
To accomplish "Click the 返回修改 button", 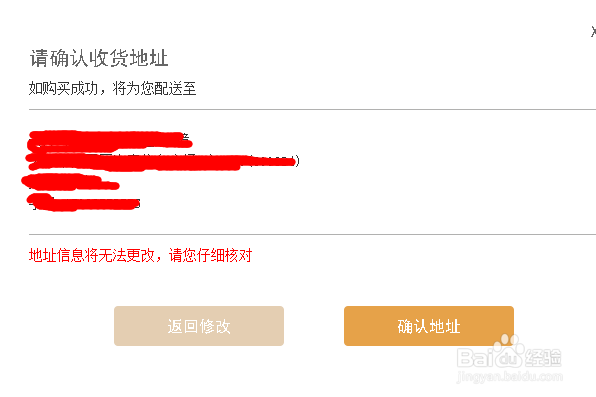I will tap(199, 326).
